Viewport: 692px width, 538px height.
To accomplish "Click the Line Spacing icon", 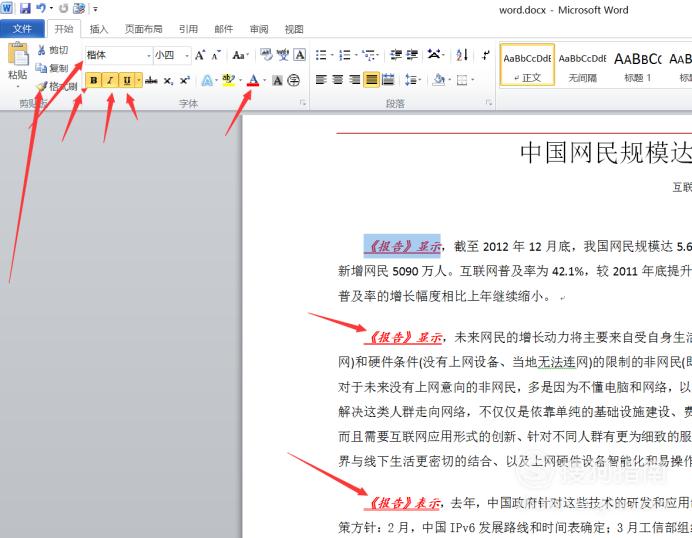I will coord(411,80).
